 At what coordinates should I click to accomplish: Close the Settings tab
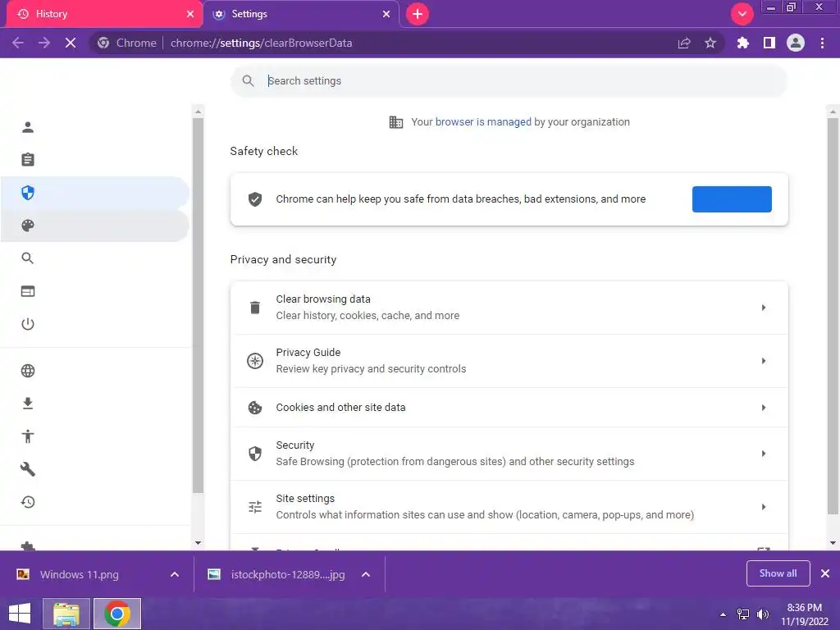386,14
